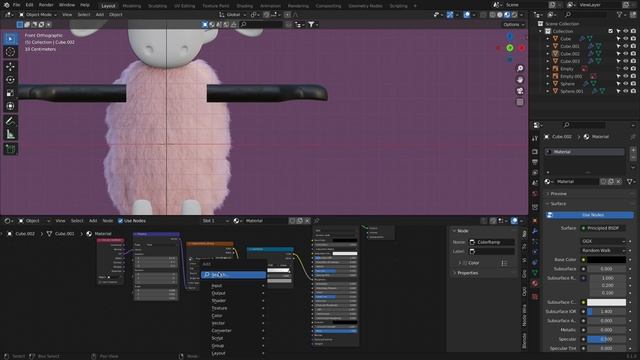The height and width of the screenshot is (360, 640).
Task: Toggle camera view icon in viewport
Action: click(x=520, y=91)
